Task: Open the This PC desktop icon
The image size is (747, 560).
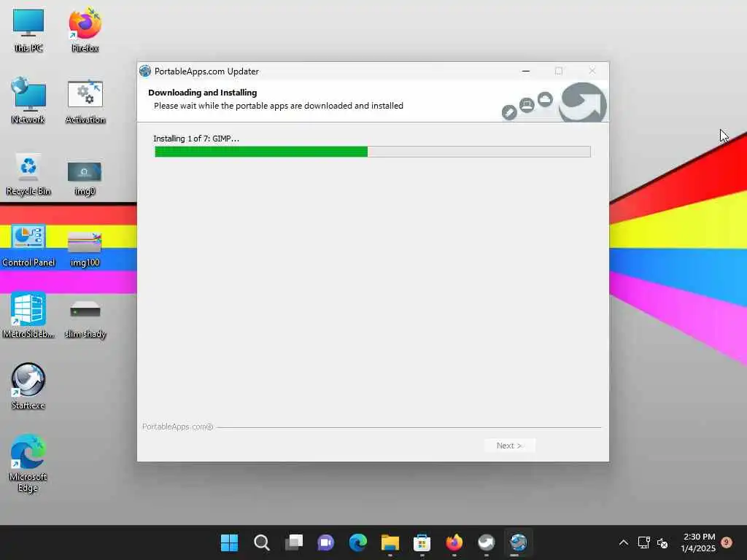Action: point(28,29)
